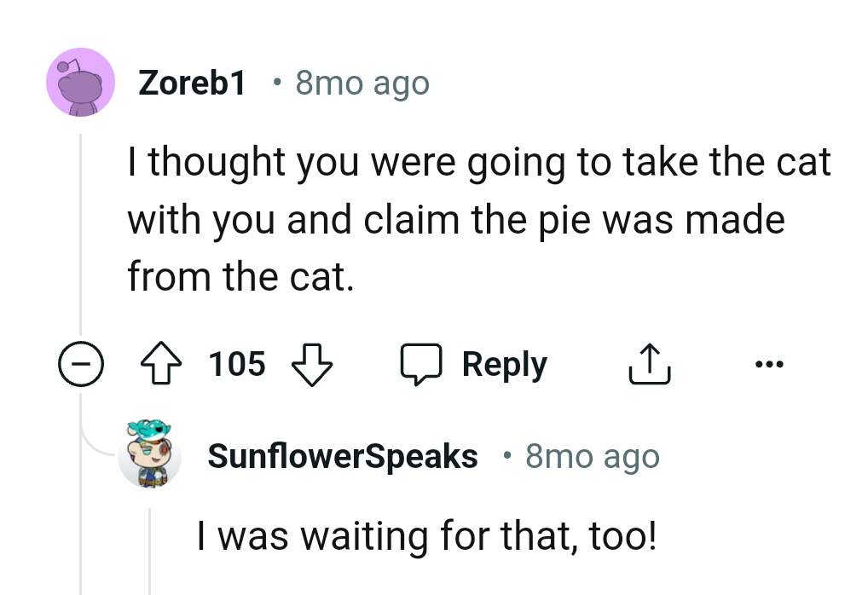Click Zoreb1's "8mo ago" timestamp
Viewport: 868px width, 595px height.
click(362, 83)
